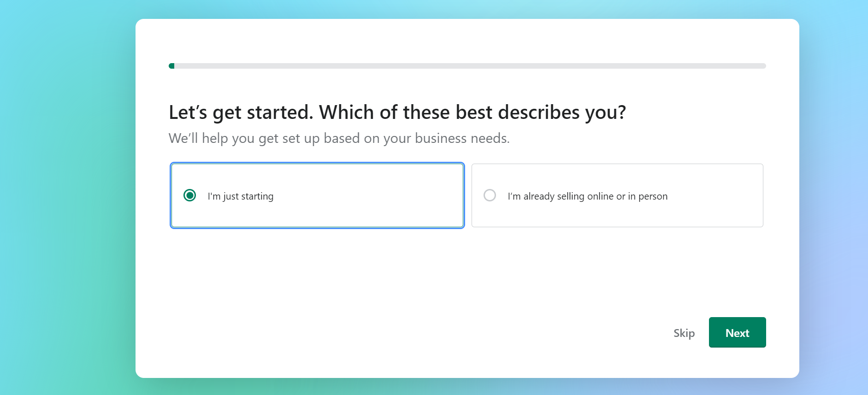Screen dimensions: 868x395
Task: Choose the "I'm already selling" option card
Action: [x=618, y=195]
